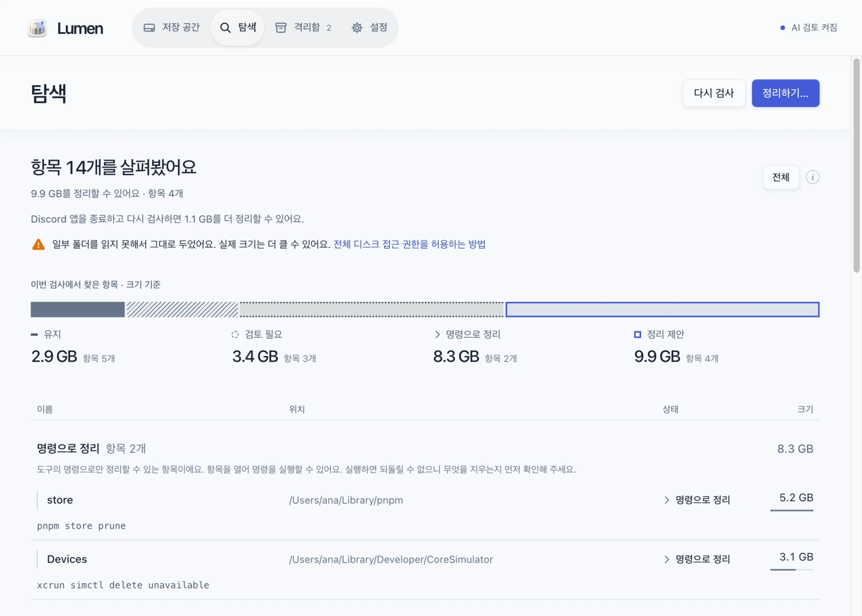Toggle AI 검토 켜짐 status

(809, 27)
